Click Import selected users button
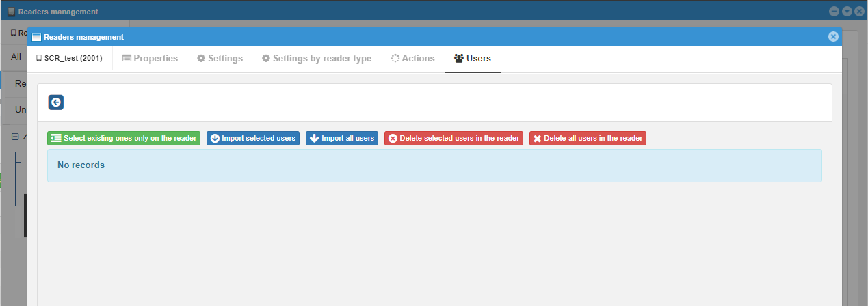Screen dimensions: 868x306 [253, 138]
